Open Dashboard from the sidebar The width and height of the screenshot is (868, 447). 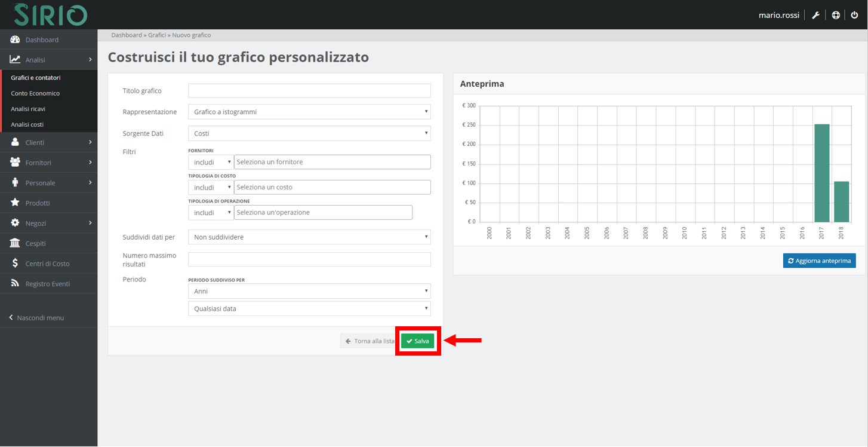click(42, 39)
